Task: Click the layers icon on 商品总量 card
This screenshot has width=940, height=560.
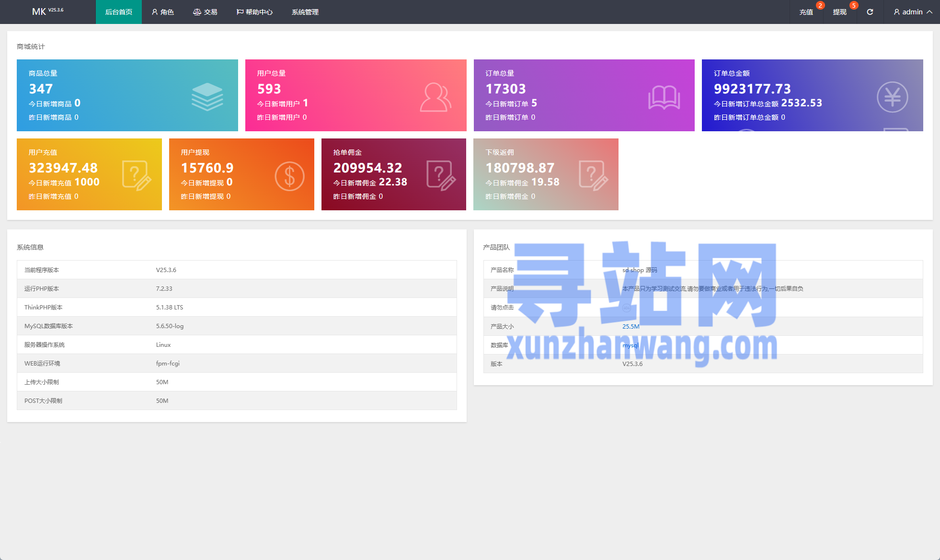Action: 207,97
